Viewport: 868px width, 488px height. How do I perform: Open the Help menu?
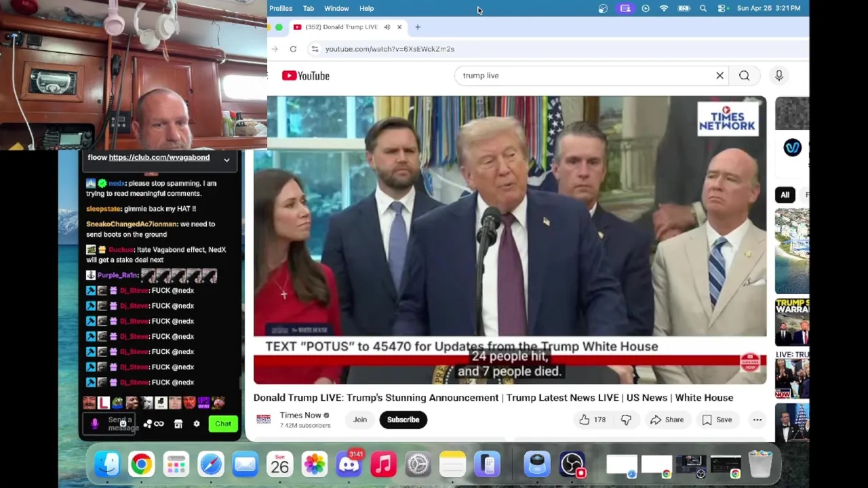pos(366,8)
